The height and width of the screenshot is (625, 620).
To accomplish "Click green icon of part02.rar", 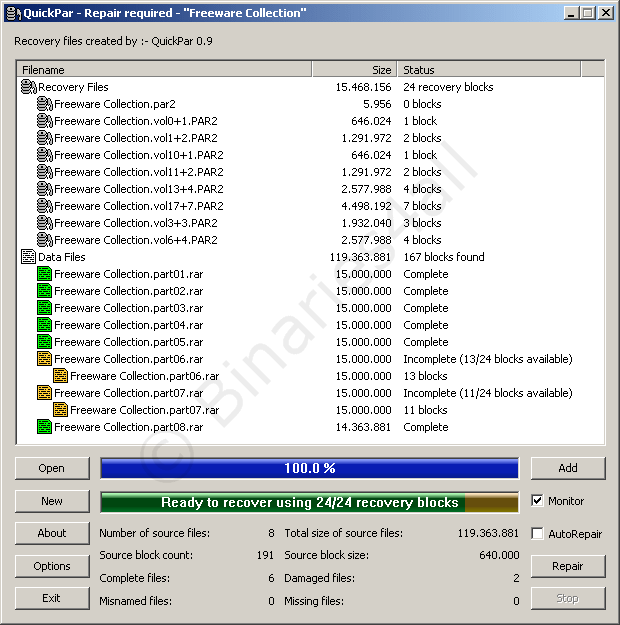I will (x=44, y=291).
